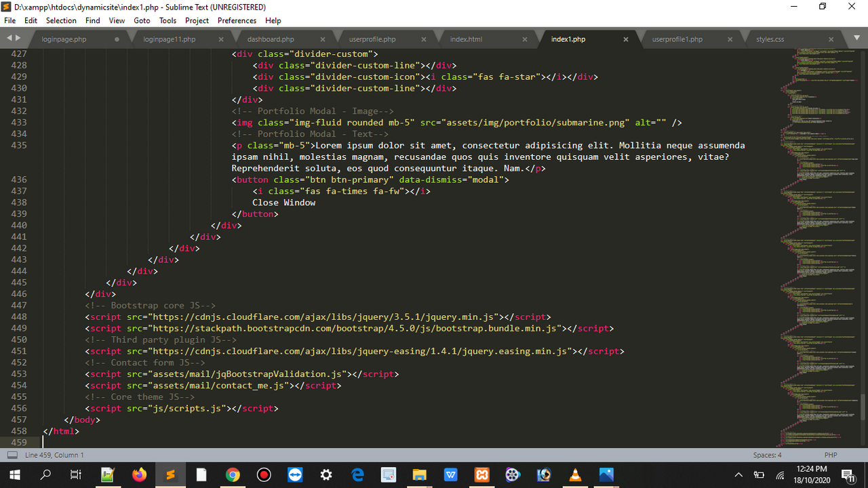Open the Selection menu

[x=61, y=20]
